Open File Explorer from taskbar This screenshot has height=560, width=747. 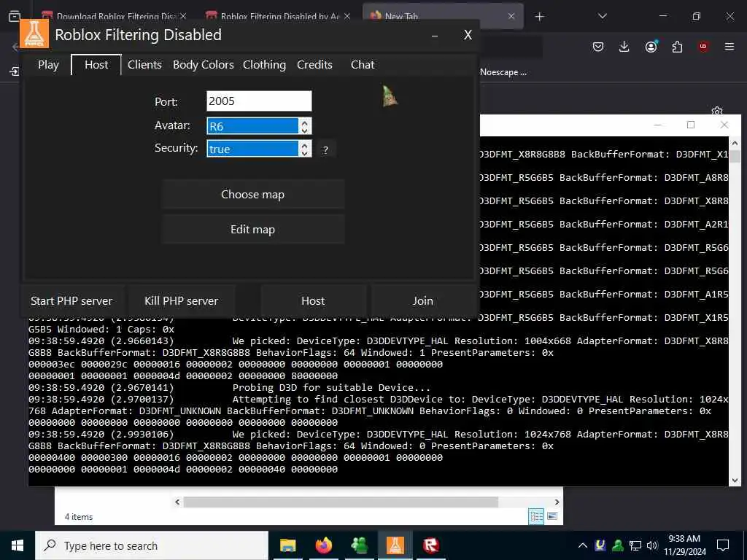pyautogui.click(x=287, y=545)
